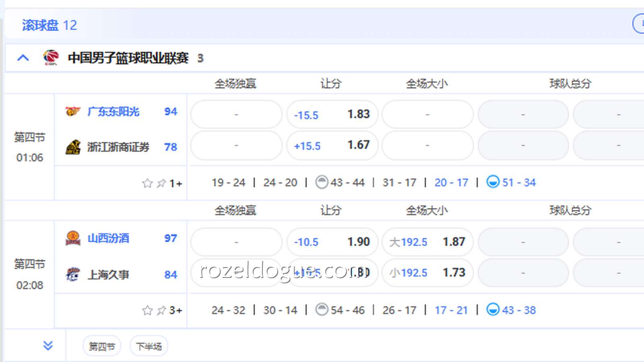Select the 第四节 filter tab

tap(102, 346)
